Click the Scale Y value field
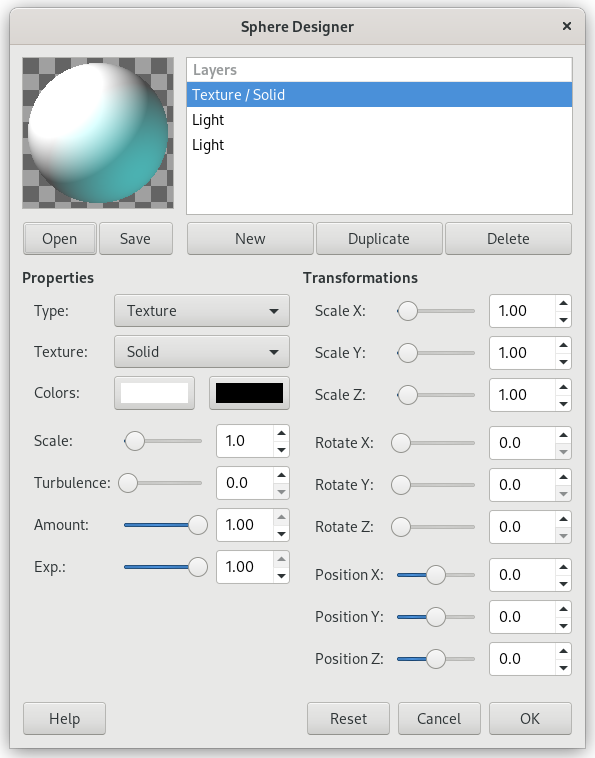The image size is (595, 758). pyautogui.click(x=522, y=353)
